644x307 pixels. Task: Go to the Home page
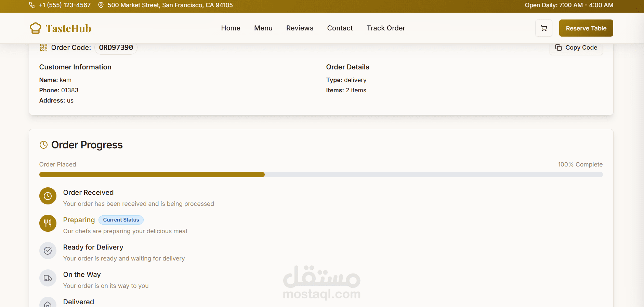pyautogui.click(x=231, y=28)
